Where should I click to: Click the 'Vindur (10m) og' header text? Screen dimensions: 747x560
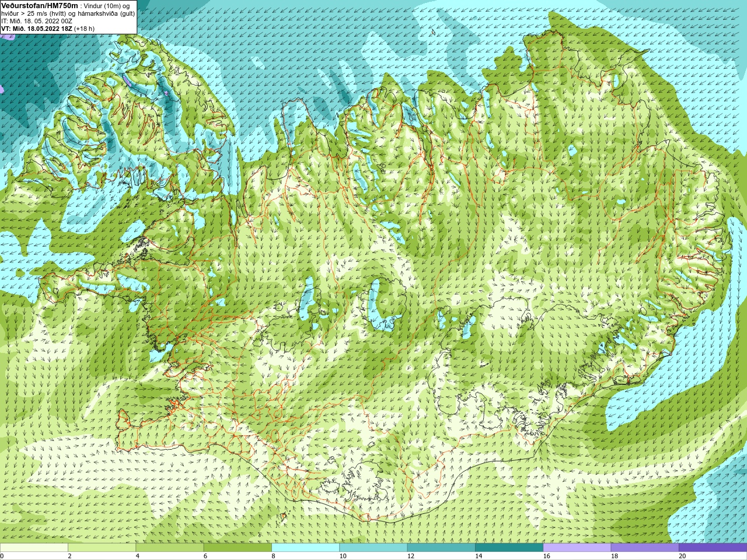coord(107,6)
